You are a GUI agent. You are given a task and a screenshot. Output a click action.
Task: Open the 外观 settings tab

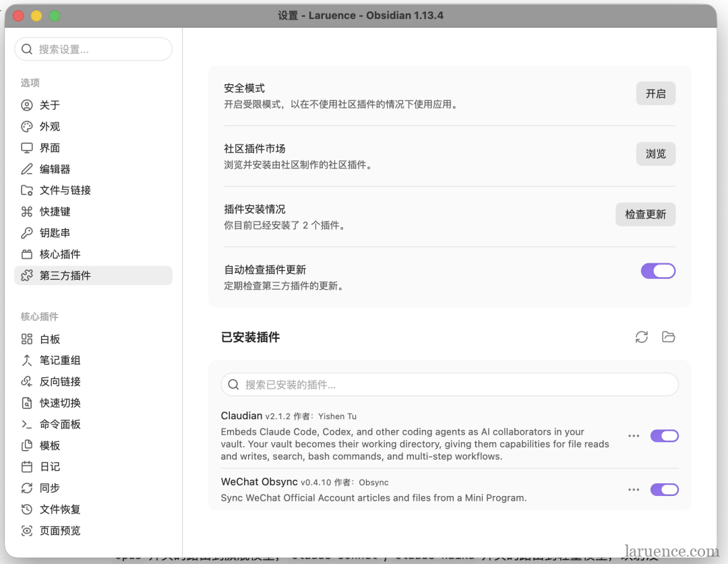(93, 127)
